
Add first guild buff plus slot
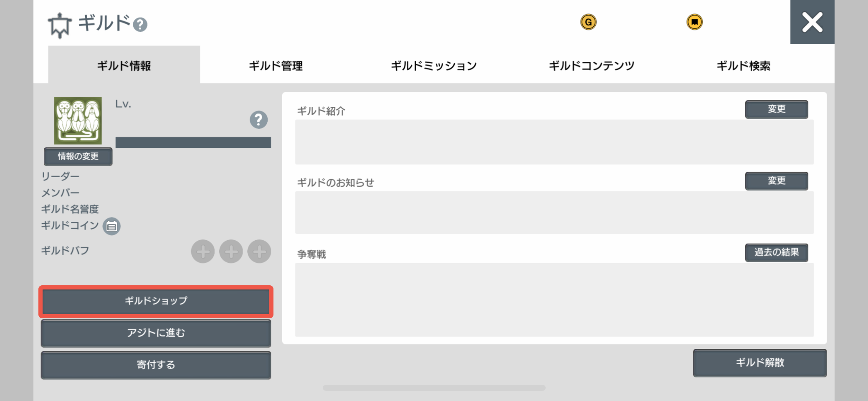pyautogui.click(x=203, y=251)
